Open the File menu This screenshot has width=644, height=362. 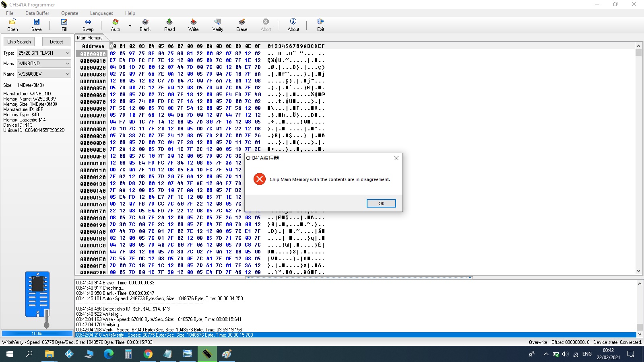tap(10, 13)
